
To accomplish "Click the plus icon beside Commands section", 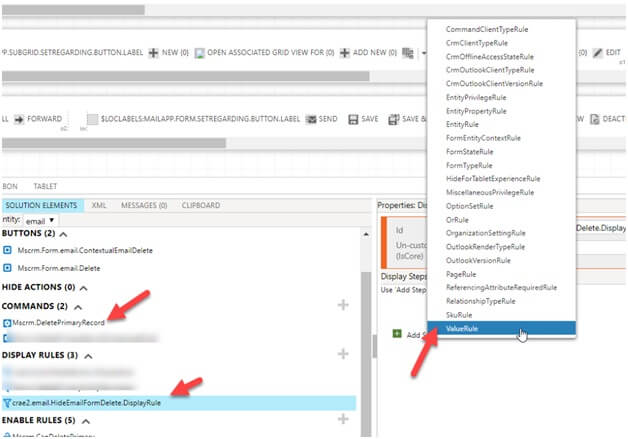I will pyautogui.click(x=343, y=305).
